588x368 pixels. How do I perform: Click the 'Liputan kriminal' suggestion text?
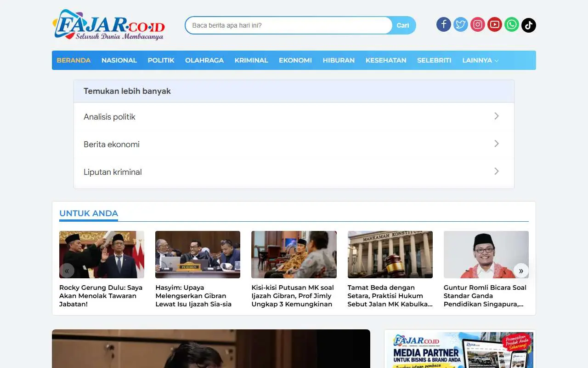[x=113, y=172]
